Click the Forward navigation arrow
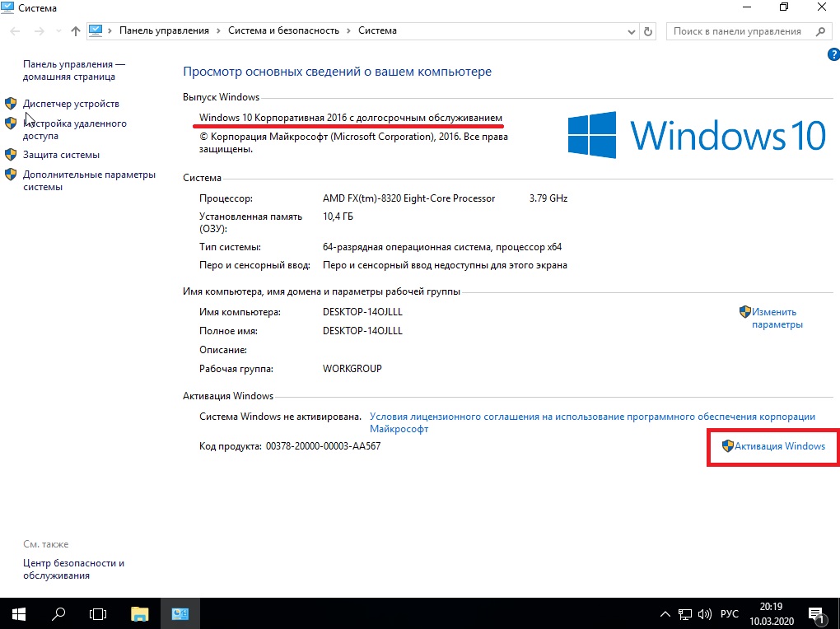Image resolution: width=840 pixels, height=629 pixels. (39, 31)
